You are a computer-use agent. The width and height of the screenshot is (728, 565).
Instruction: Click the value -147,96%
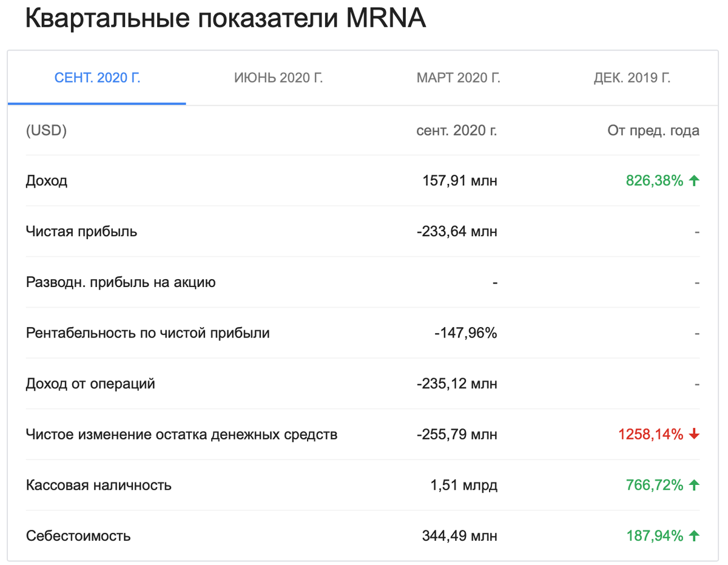(466, 333)
